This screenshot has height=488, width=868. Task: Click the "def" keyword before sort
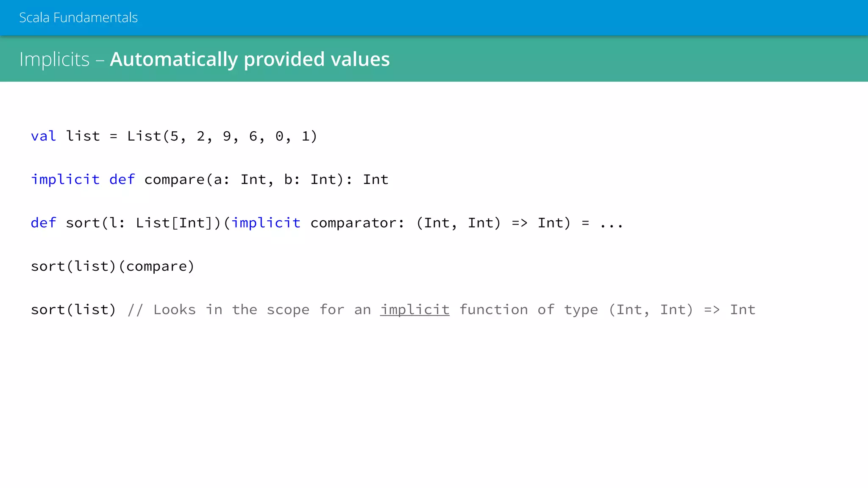tap(43, 223)
